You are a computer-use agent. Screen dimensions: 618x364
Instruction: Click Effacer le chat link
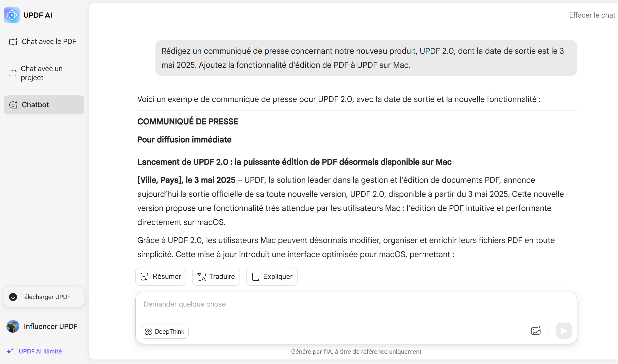point(592,15)
